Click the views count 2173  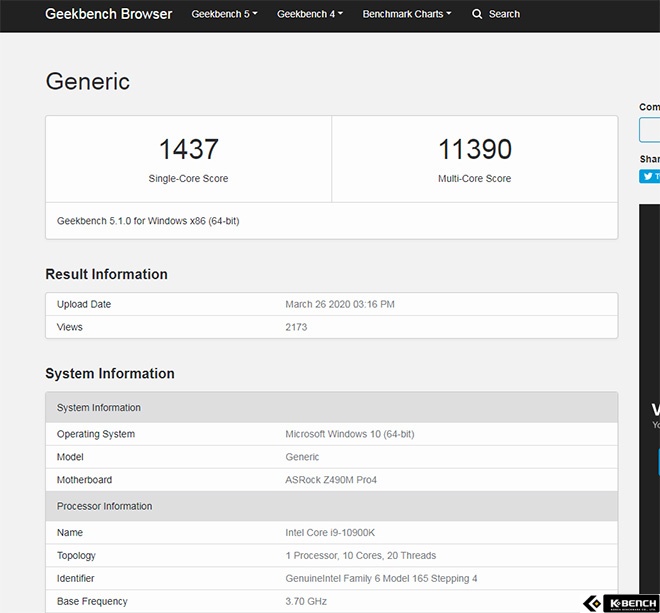(x=296, y=327)
